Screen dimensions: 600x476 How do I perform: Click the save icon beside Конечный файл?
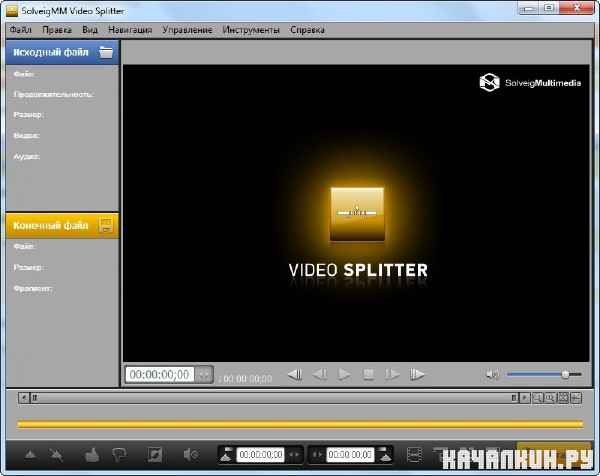[x=106, y=225]
